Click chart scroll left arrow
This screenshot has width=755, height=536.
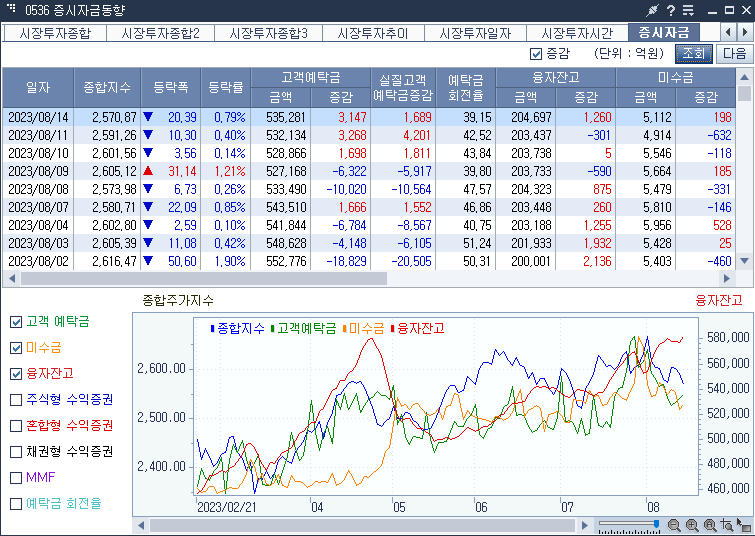click(x=141, y=525)
